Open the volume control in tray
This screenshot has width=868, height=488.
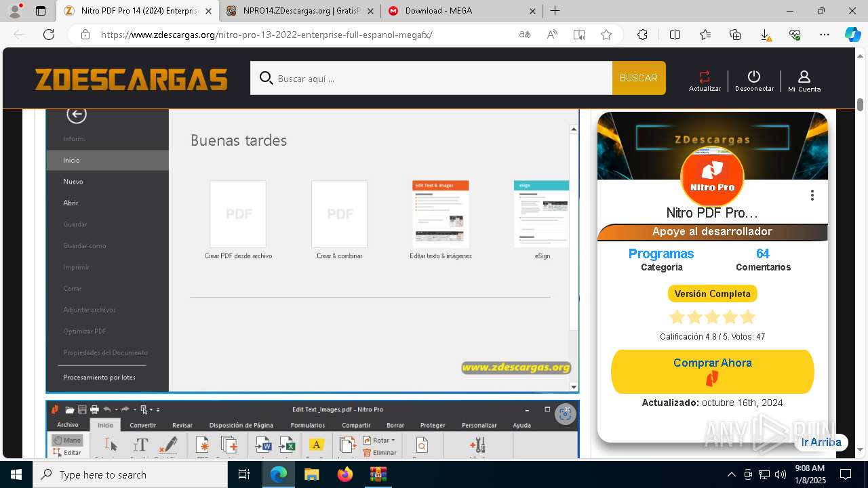pos(781,474)
